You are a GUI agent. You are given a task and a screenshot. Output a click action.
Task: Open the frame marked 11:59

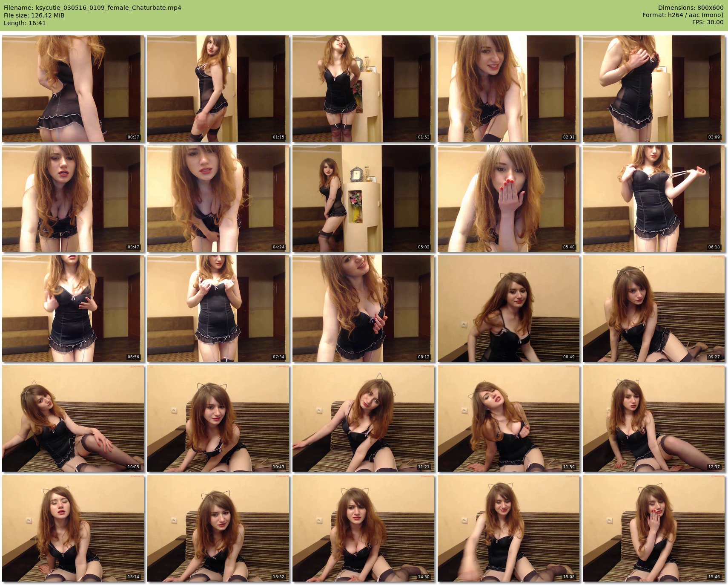coord(509,418)
